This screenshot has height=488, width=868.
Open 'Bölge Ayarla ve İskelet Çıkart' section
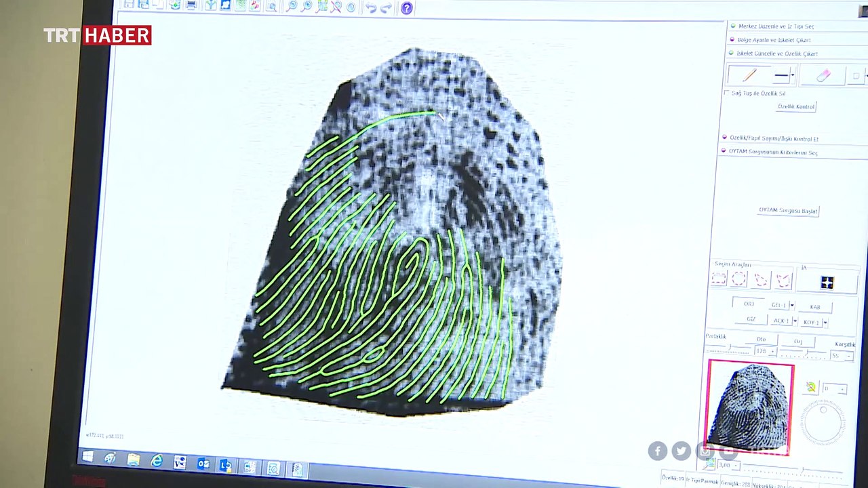point(774,40)
